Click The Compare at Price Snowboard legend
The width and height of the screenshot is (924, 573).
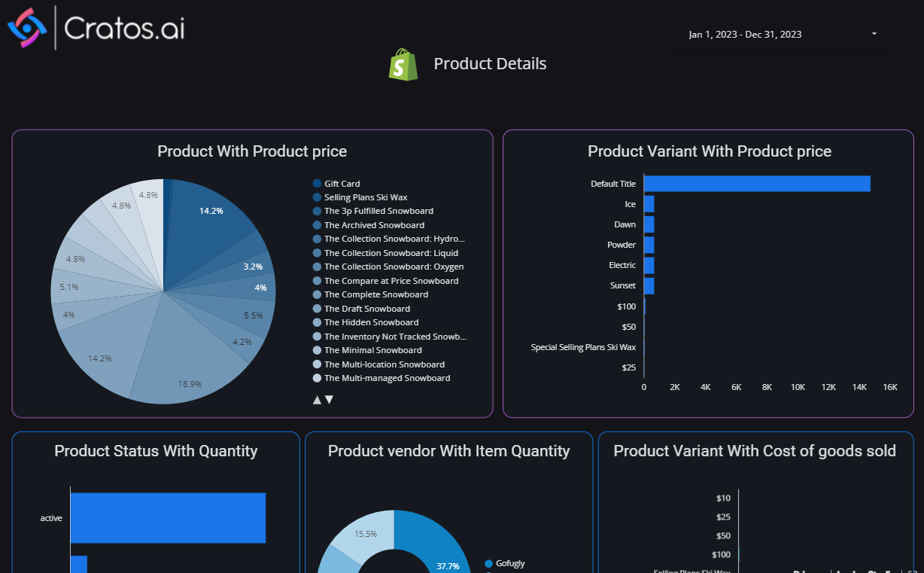(x=385, y=281)
